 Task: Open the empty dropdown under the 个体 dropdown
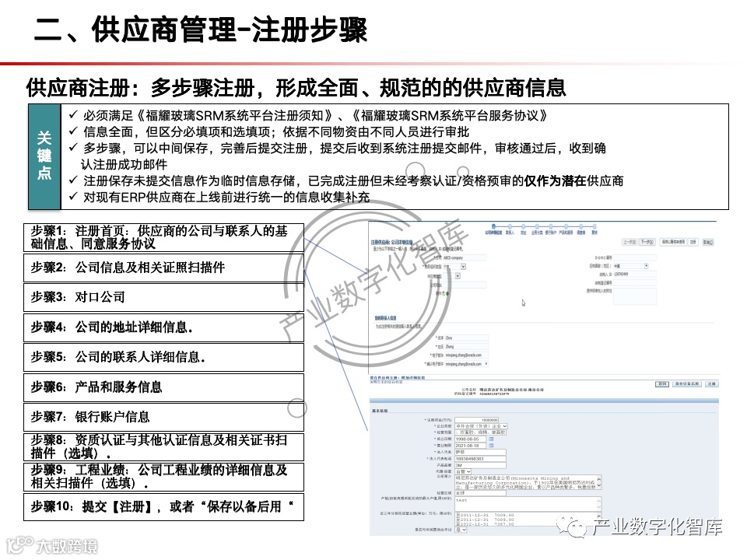tap(451, 275)
